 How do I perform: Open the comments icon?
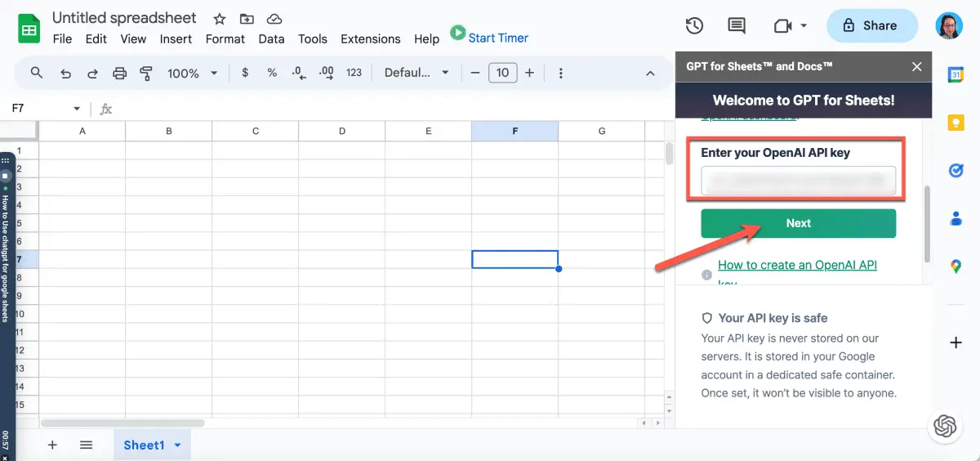click(x=737, y=25)
